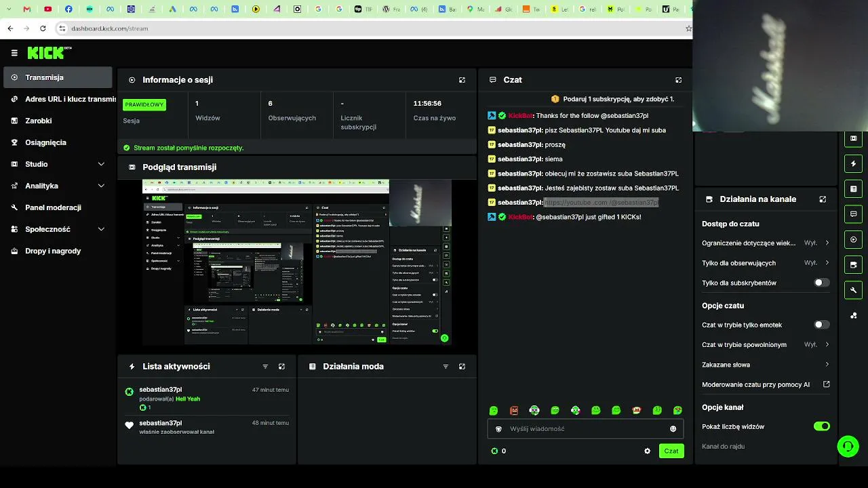Open the emoji picker in message box

tap(673, 429)
